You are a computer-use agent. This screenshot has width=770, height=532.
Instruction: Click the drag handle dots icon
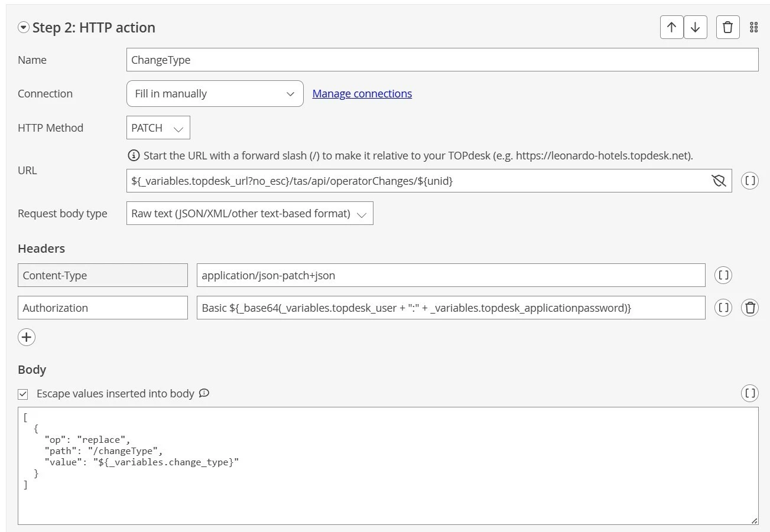(753, 27)
